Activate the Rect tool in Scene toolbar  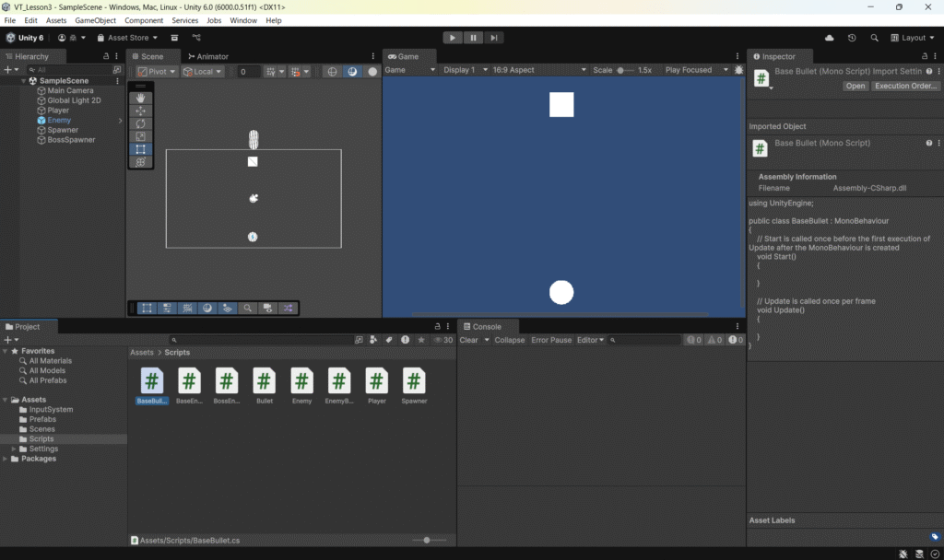pyautogui.click(x=140, y=149)
